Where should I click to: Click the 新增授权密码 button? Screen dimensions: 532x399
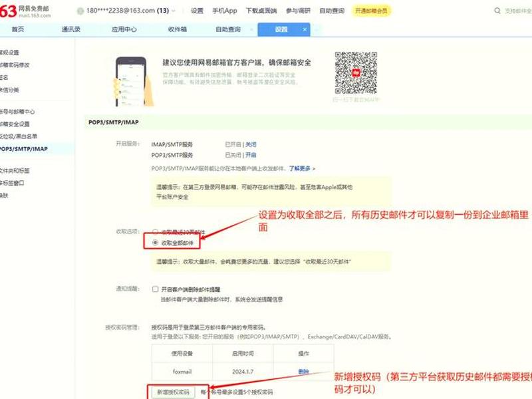[173, 392]
